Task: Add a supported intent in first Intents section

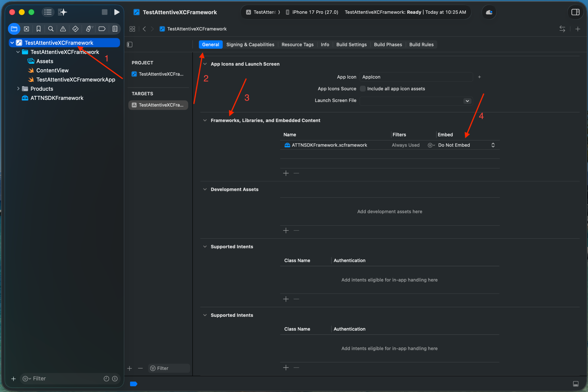Action: tap(286, 299)
